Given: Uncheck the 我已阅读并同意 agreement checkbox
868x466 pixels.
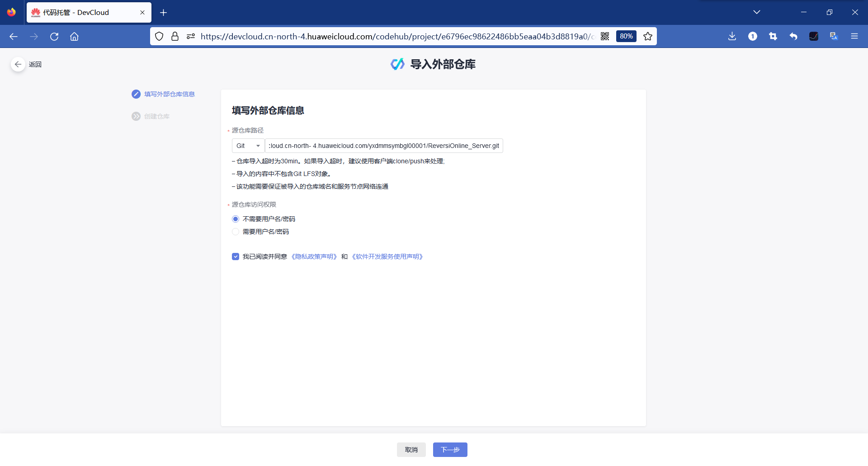Looking at the screenshot, I should [x=235, y=256].
